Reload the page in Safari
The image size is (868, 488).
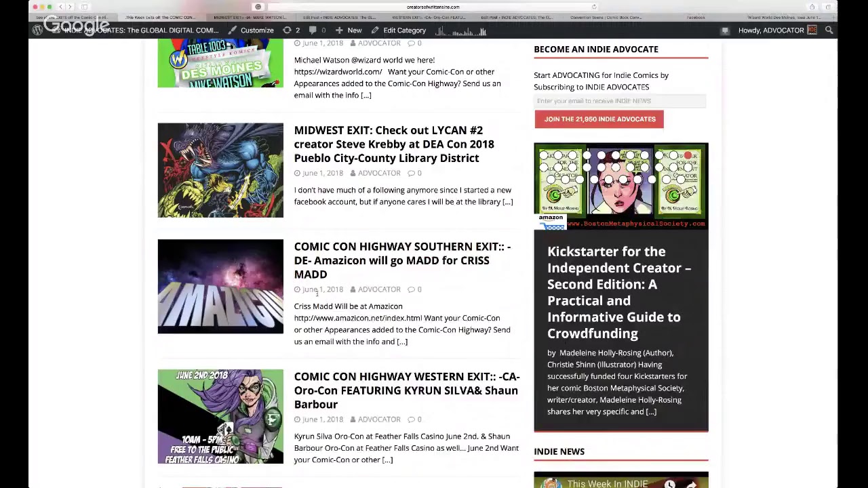tap(594, 7)
